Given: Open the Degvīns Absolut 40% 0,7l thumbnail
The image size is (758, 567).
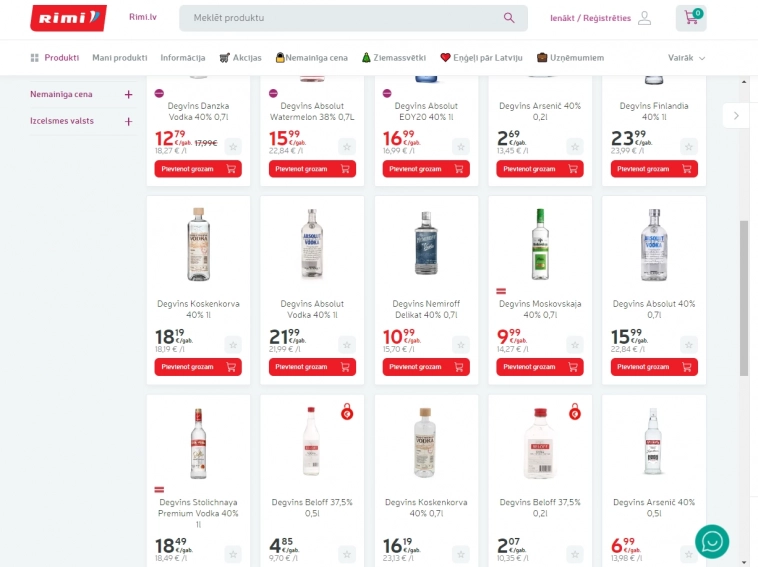Looking at the screenshot, I should [654, 245].
